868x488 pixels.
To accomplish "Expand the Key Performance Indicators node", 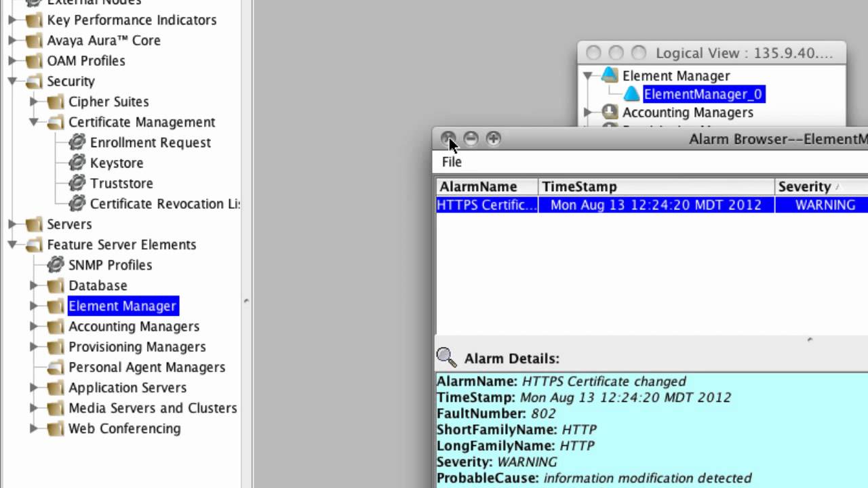I will coord(12,20).
